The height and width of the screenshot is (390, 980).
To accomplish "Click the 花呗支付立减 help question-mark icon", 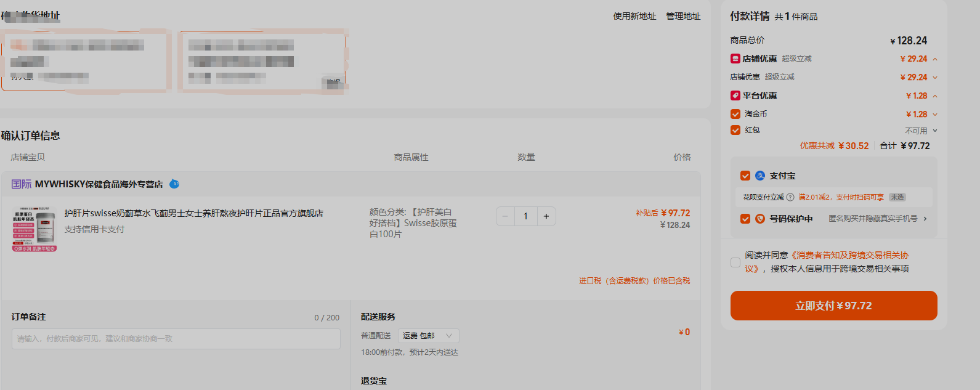I will [790, 197].
